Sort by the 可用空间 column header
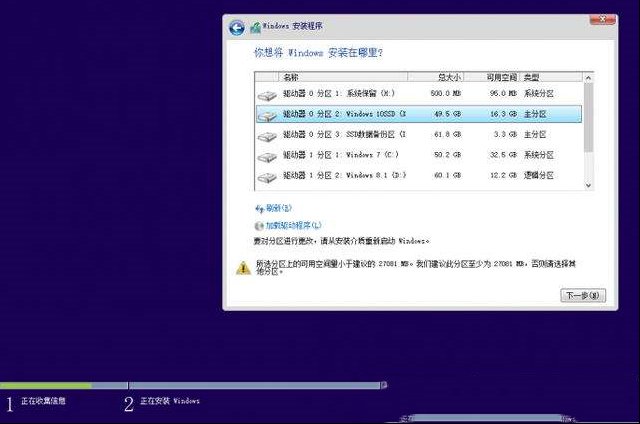 pos(492,77)
